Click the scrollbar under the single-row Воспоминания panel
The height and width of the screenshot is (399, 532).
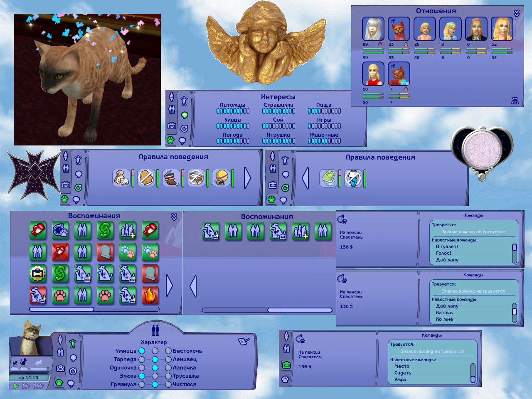(267, 310)
